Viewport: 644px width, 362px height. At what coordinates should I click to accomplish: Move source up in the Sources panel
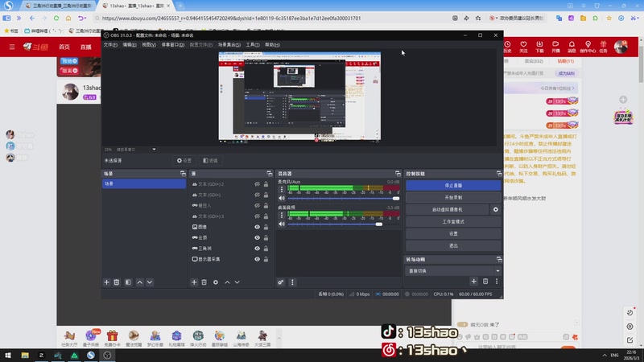click(227, 282)
